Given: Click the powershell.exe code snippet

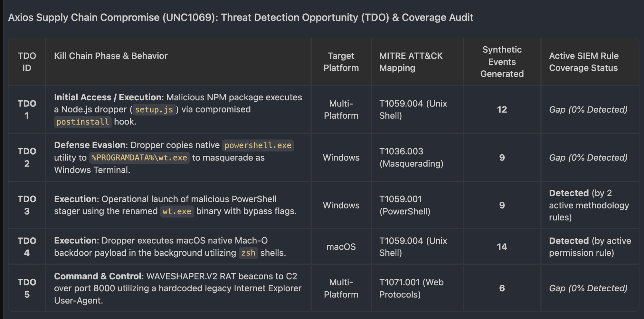Looking at the screenshot, I should (x=258, y=145).
